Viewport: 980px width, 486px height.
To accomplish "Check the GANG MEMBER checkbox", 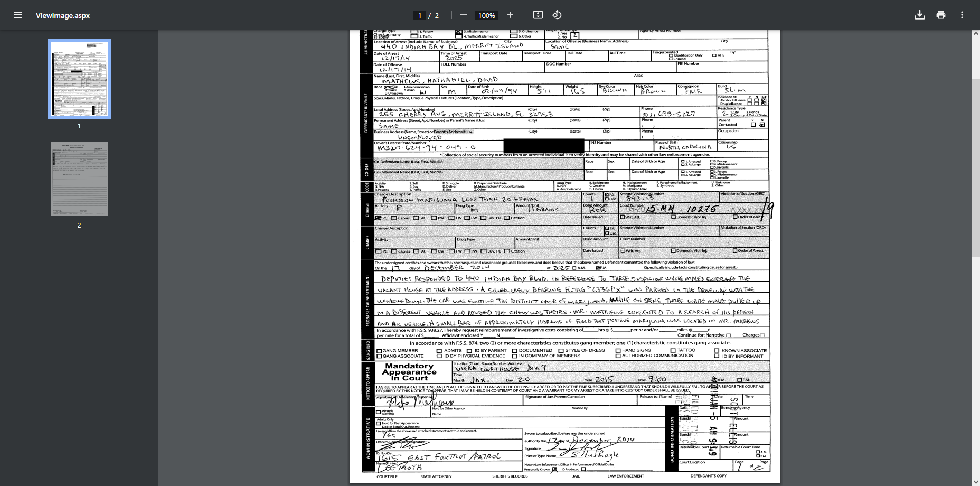I will [379, 351].
